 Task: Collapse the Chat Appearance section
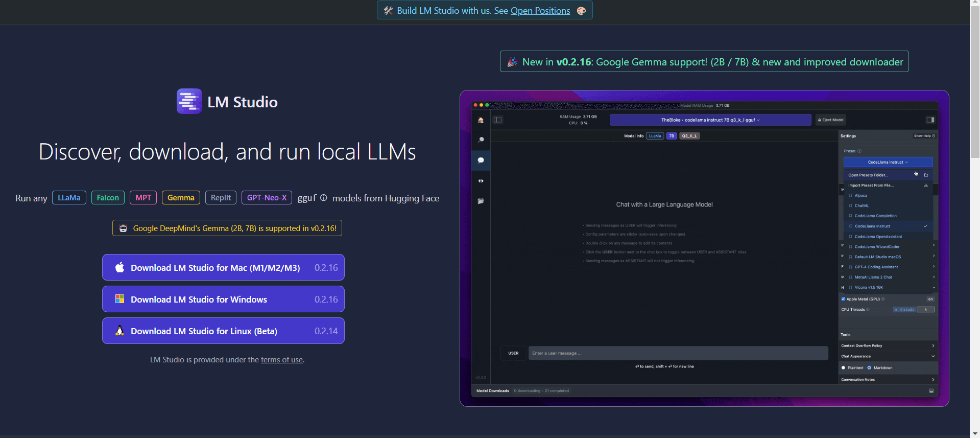(888, 356)
